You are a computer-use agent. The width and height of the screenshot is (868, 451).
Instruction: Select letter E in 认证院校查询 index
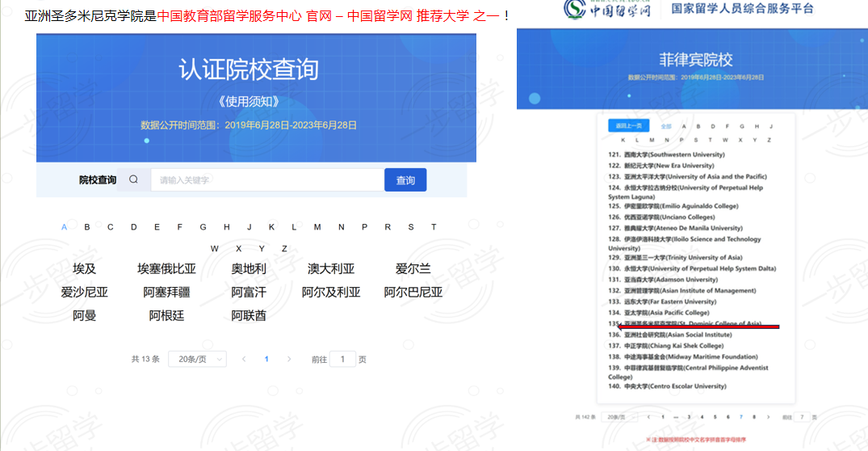(157, 227)
